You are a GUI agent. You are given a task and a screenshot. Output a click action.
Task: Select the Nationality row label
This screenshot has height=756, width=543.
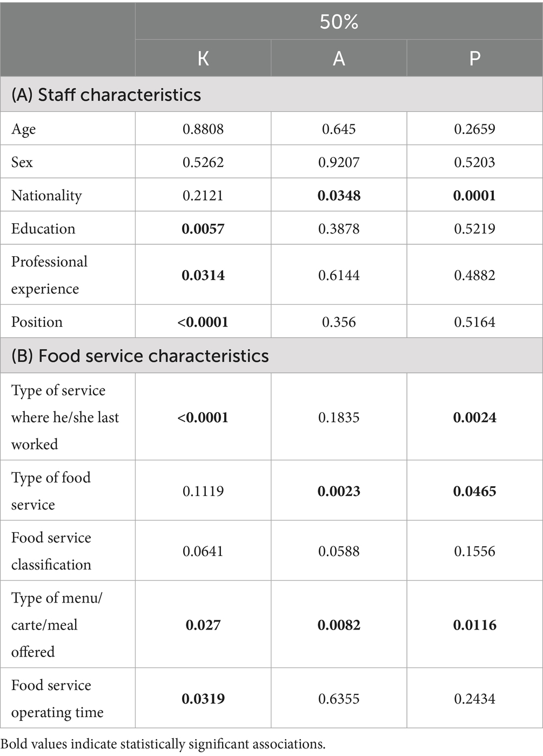click(46, 196)
